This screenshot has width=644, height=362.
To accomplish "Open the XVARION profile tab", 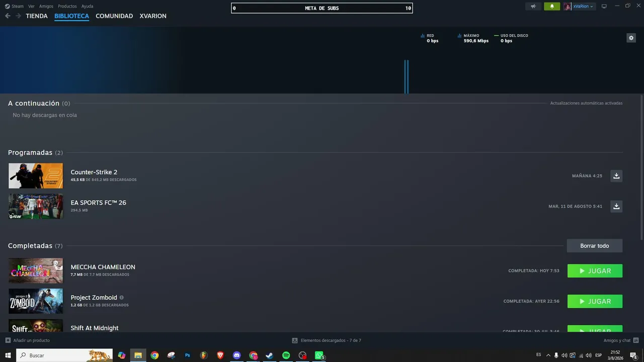I will (x=153, y=16).
